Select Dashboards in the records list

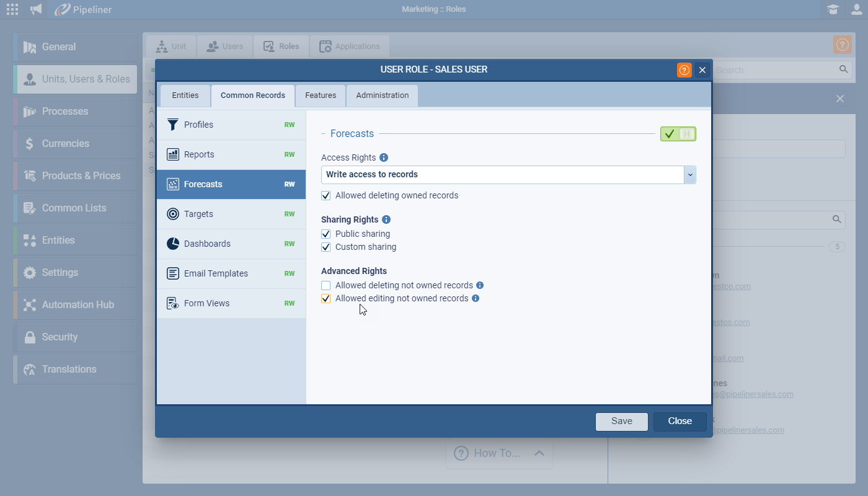(207, 244)
